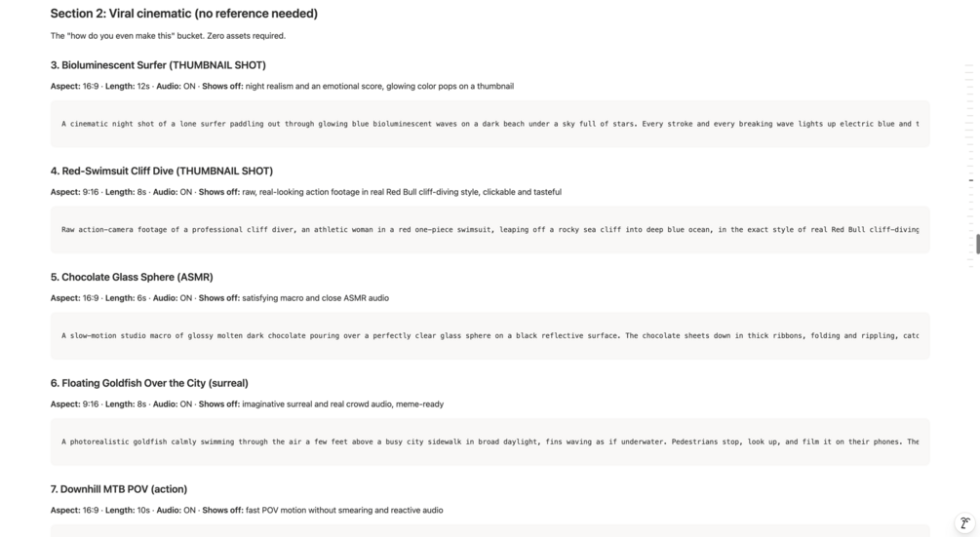The image size is (980, 537).
Task: Click the Floating Goldfish prompt code block
Action: 490,442
